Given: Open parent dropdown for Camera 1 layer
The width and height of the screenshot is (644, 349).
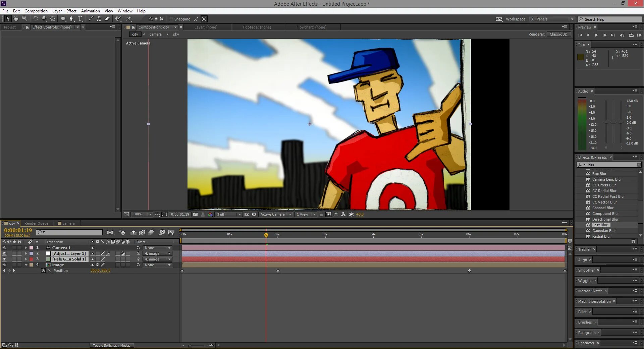Looking at the screenshot, I should tap(157, 248).
